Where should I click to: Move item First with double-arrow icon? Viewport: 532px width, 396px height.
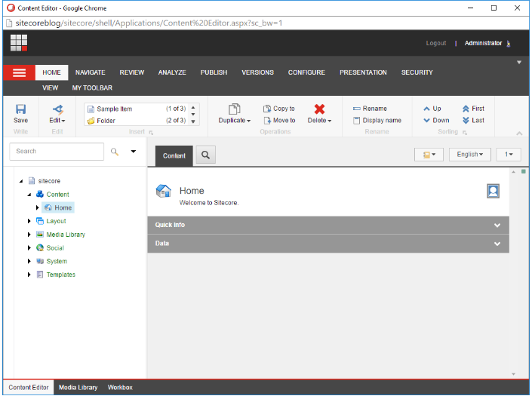pos(466,109)
